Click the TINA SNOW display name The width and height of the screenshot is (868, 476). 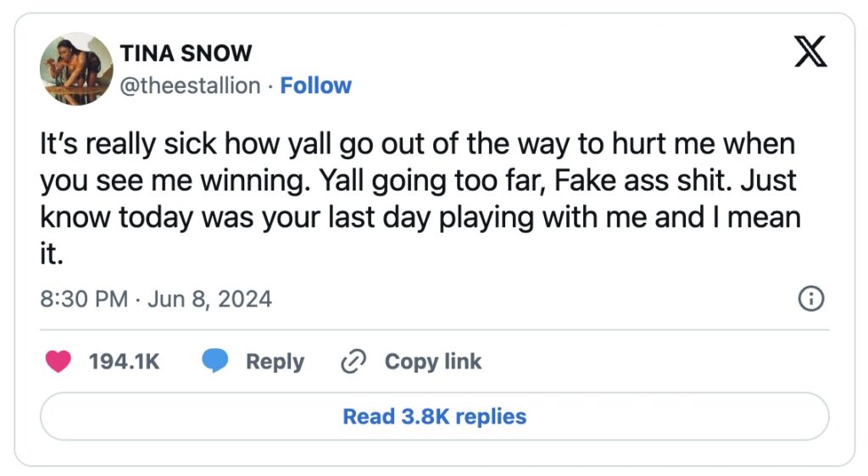[186, 53]
